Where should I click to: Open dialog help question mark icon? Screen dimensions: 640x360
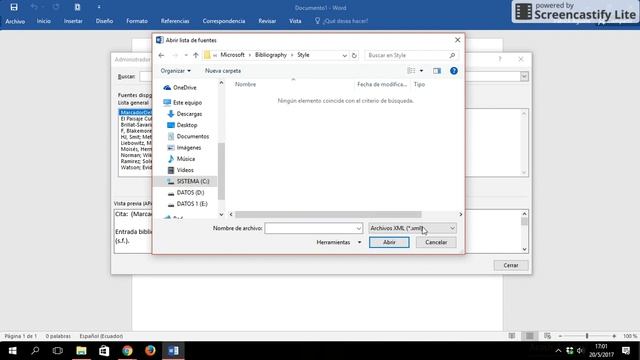click(x=453, y=71)
